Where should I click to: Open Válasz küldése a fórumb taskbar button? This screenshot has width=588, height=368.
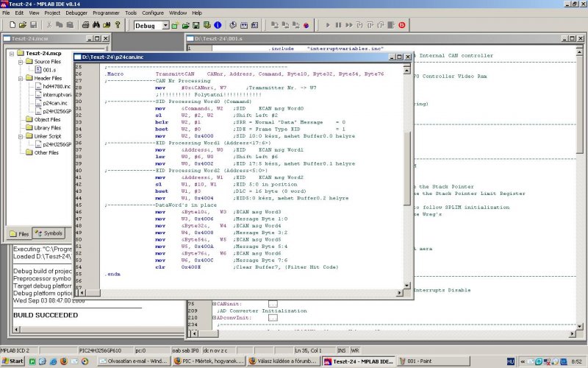click(x=284, y=361)
